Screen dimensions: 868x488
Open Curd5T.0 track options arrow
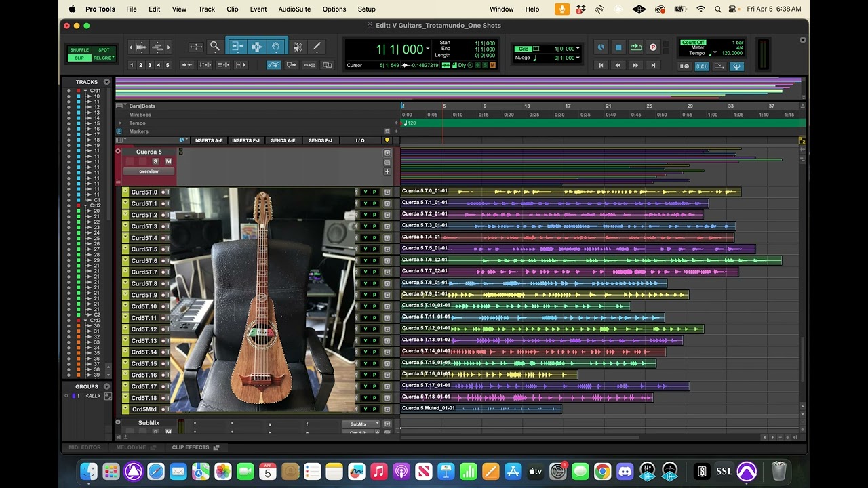pyautogui.click(x=125, y=192)
